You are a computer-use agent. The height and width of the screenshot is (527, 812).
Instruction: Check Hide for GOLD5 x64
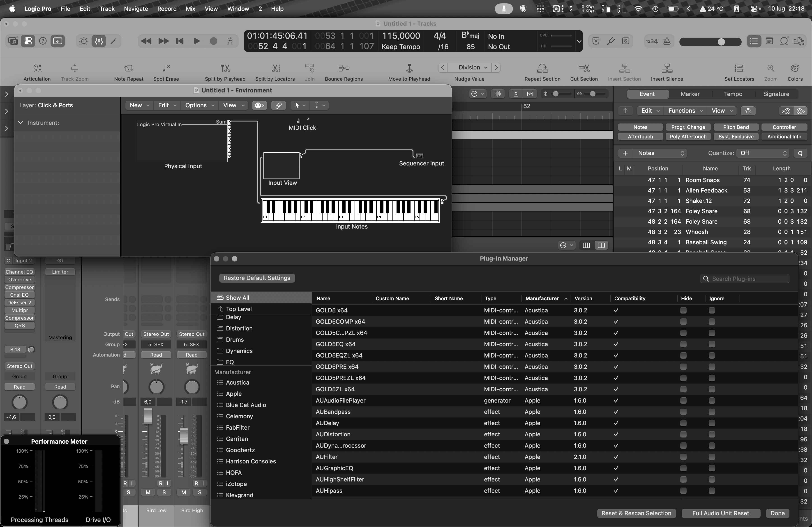(683, 310)
